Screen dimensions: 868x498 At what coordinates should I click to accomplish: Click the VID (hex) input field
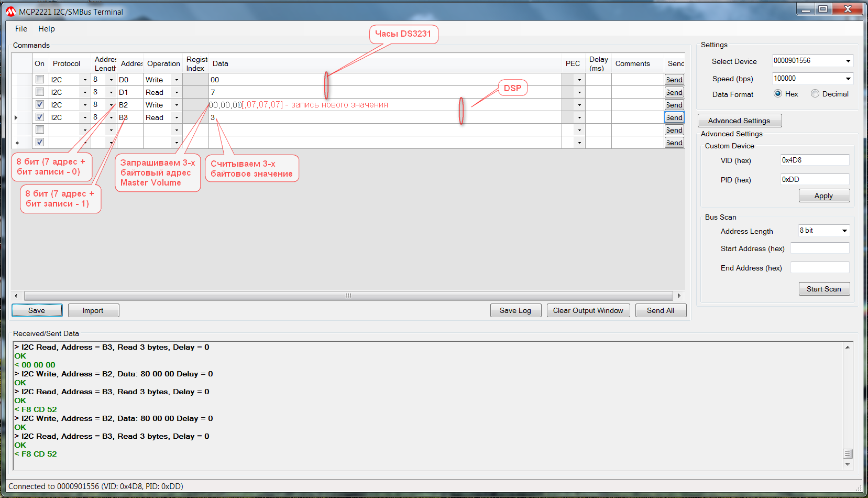pyautogui.click(x=814, y=160)
